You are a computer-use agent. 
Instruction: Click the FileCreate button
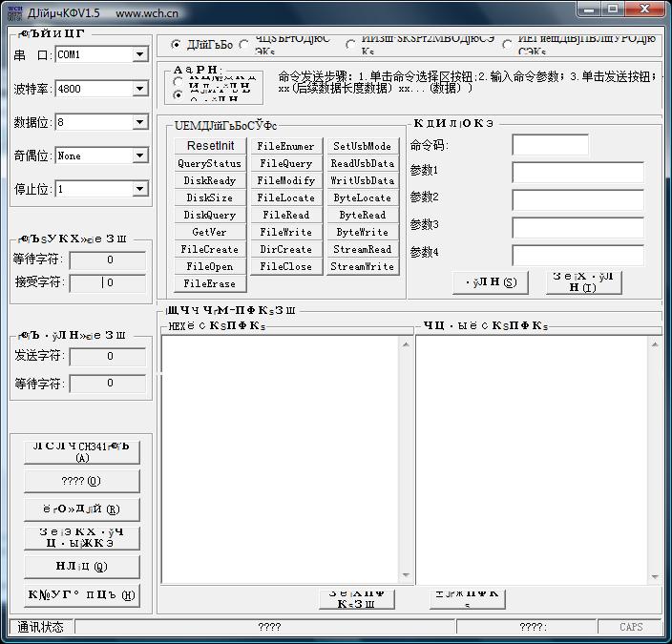click(x=210, y=249)
